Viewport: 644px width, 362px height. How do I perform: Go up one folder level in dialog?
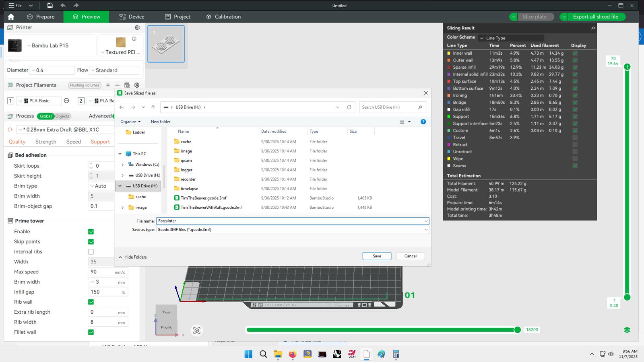pos(153,107)
